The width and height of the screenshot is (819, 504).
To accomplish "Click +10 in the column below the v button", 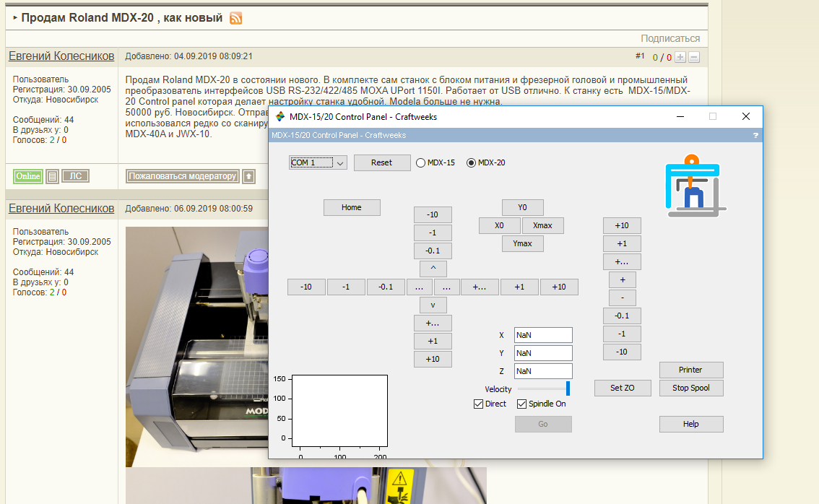I will 433,360.
